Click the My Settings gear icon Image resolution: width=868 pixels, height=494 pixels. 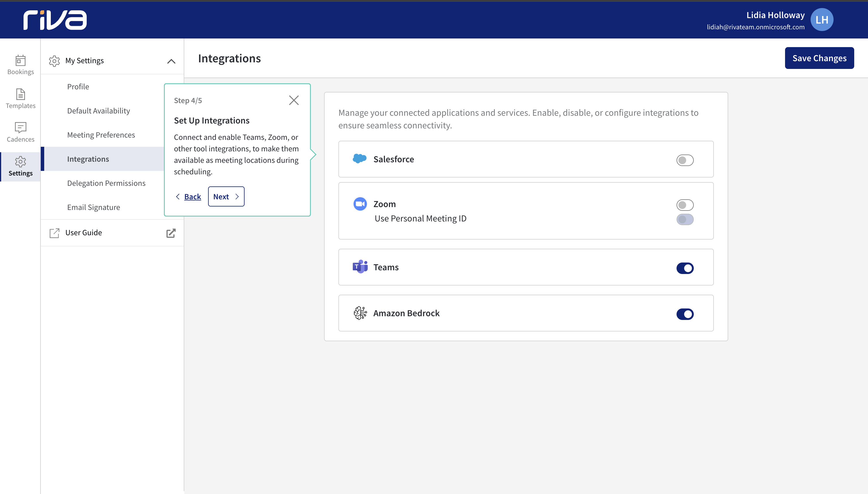[54, 61]
